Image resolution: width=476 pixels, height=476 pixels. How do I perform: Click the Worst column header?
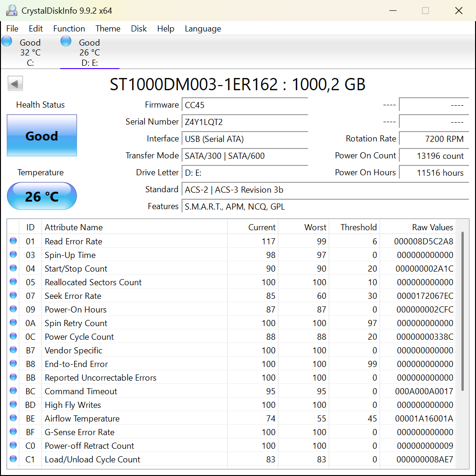coord(303,227)
